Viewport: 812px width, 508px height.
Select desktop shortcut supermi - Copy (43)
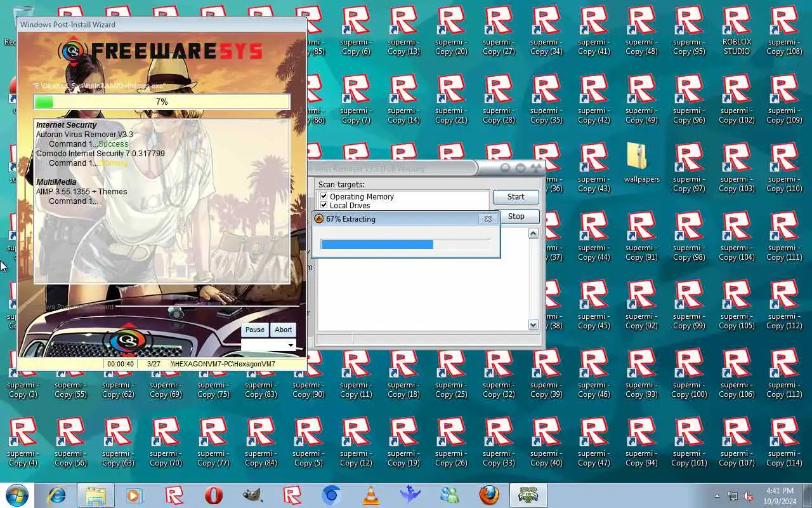[x=594, y=168]
